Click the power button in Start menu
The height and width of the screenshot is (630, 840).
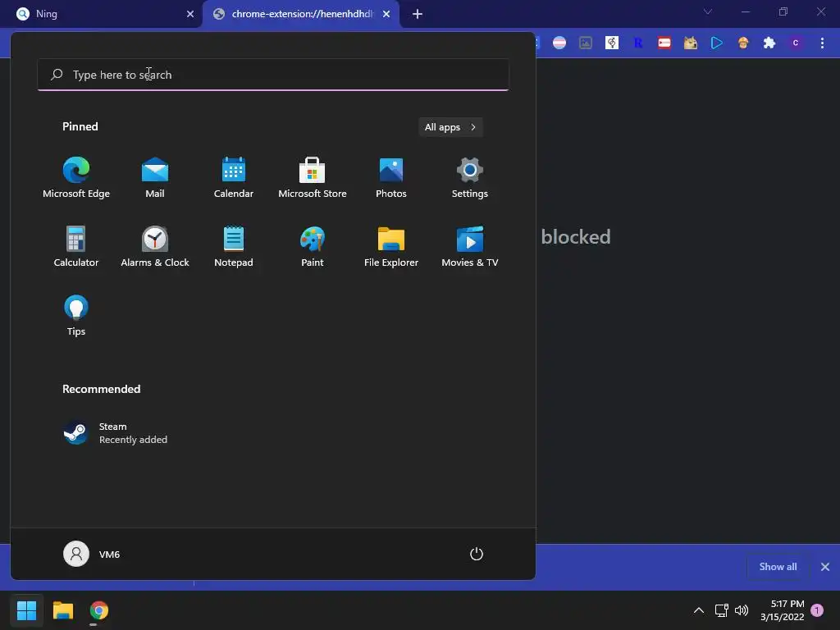(477, 554)
